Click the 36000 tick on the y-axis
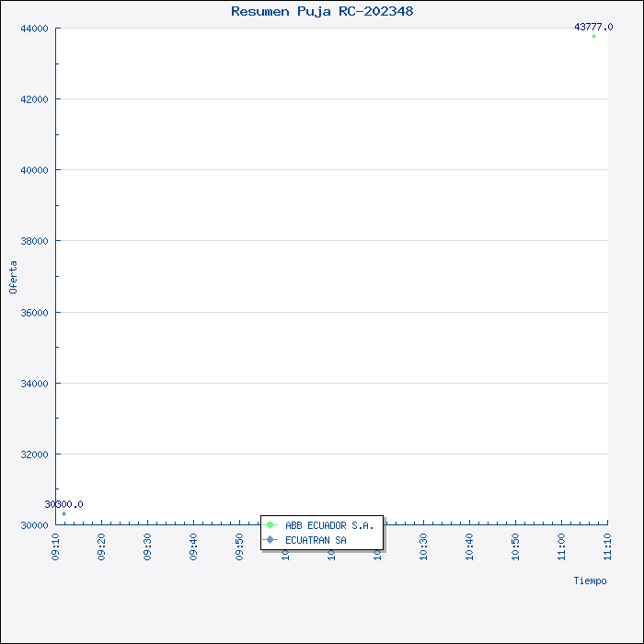Viewport: 644px width, 644px height. [x=33, y=313]
